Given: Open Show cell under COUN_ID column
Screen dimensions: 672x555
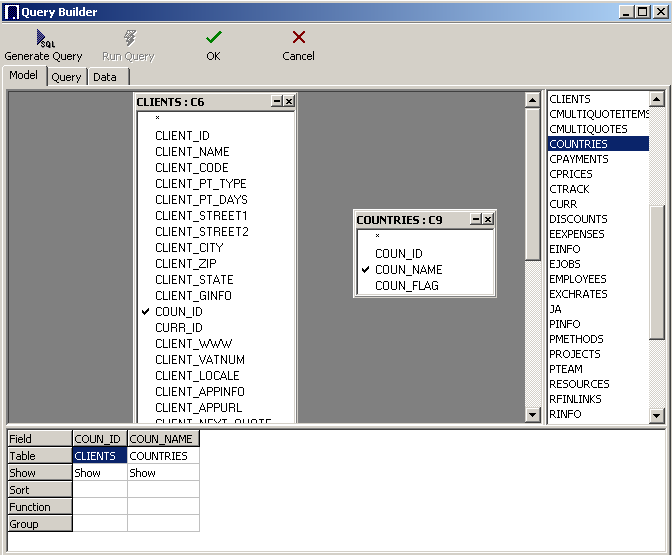Looking at the screenshot, I should point(99,473).
